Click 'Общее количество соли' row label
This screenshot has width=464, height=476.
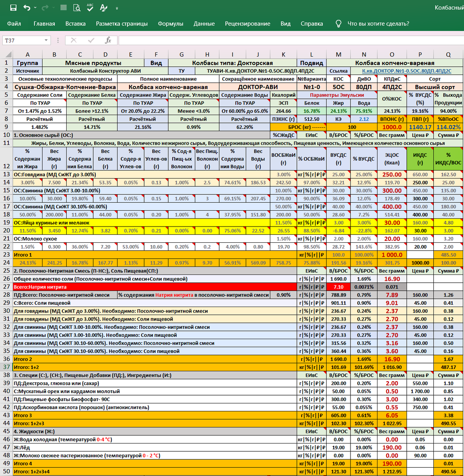[x=155, y=279]
